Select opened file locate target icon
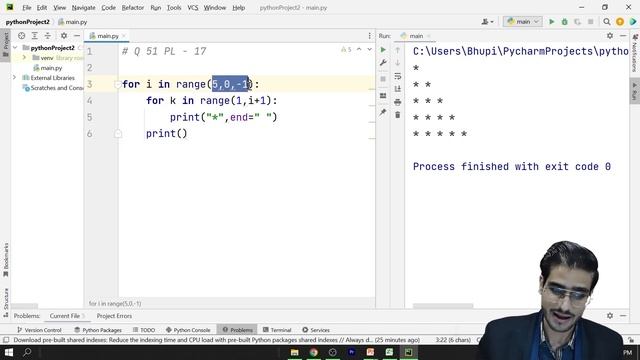The width and height of the screenshot is (640, 360). [22, 36]
